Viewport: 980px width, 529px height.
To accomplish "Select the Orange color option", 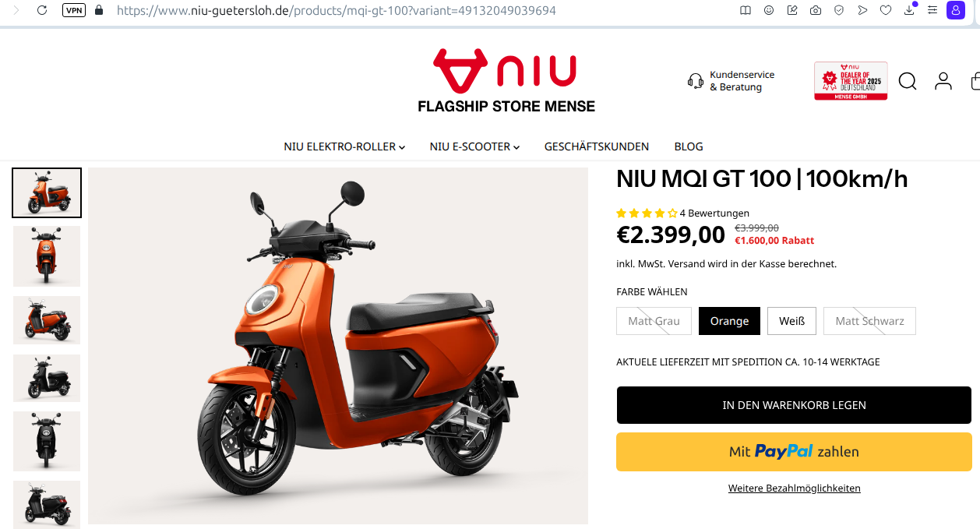I will pyautogui.click(x=729, y=321).
